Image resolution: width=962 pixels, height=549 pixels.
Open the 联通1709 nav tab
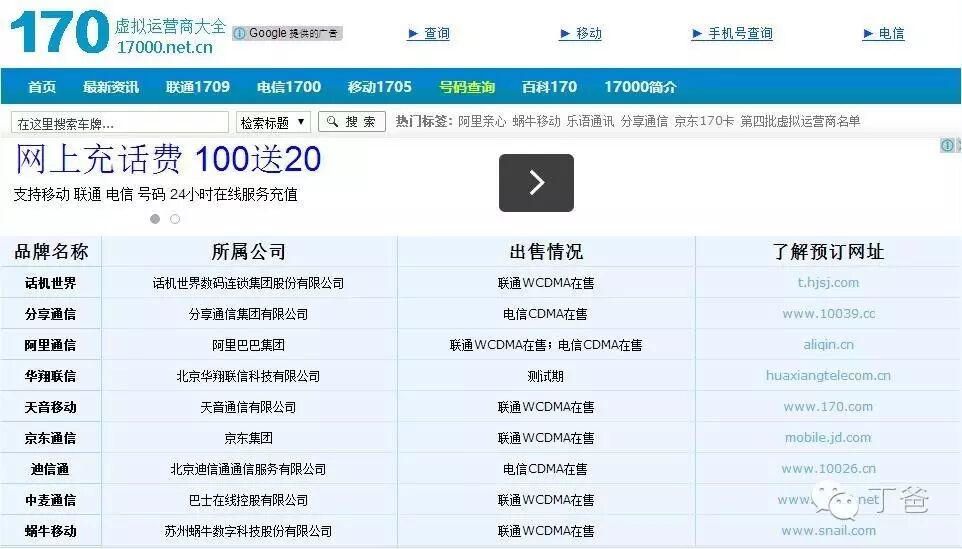tap(198, 87)
